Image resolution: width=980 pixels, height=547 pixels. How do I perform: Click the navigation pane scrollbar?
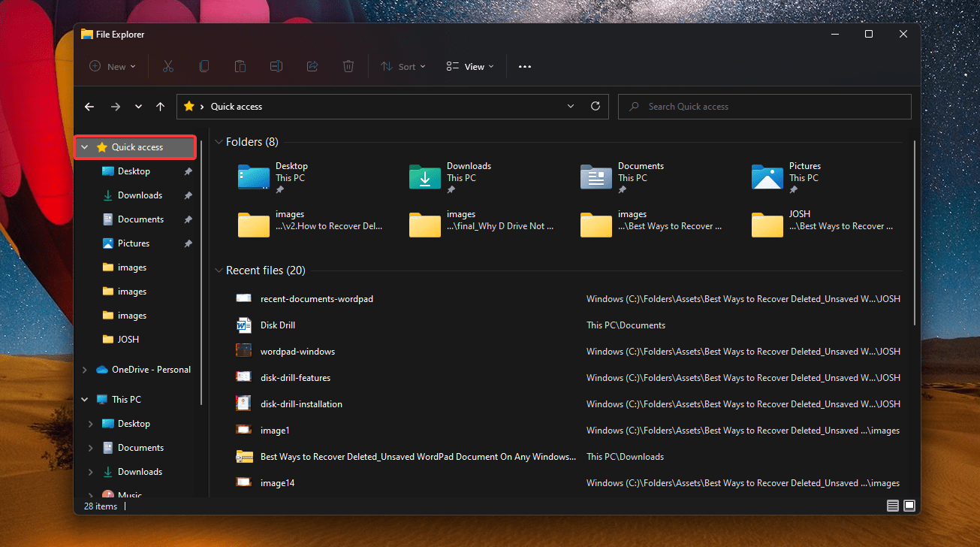click(x=201, y=273)
